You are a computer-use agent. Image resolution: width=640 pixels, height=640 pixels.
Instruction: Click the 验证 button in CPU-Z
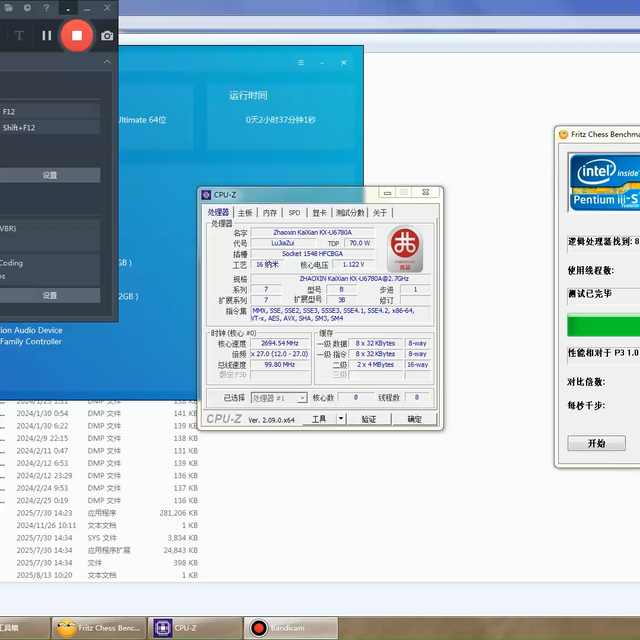tap(368, 419)
